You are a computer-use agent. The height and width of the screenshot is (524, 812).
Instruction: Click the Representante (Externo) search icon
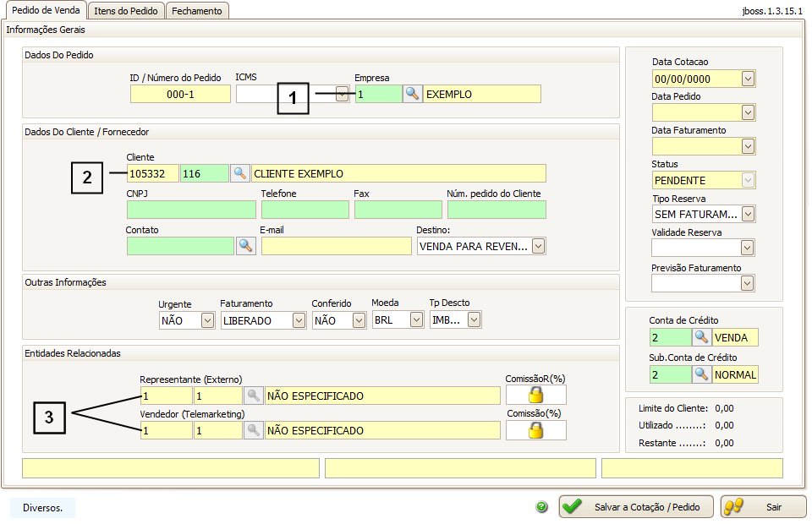(x=253, y=396)
